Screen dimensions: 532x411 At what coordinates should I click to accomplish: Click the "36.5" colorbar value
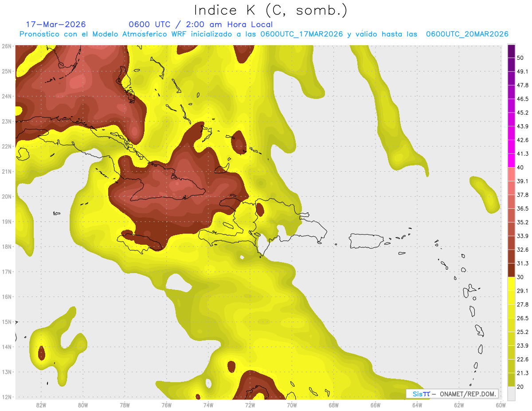click(x=523, y=208)
